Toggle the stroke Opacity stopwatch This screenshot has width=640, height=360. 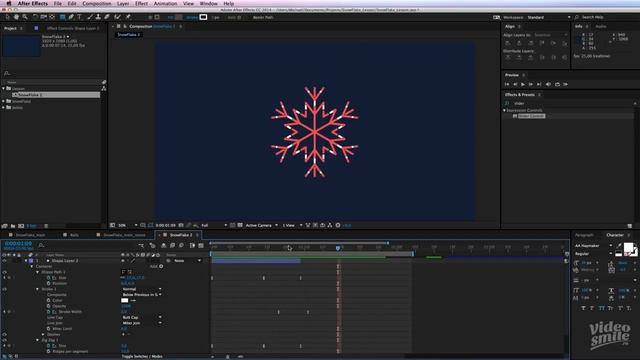point(49,306)
